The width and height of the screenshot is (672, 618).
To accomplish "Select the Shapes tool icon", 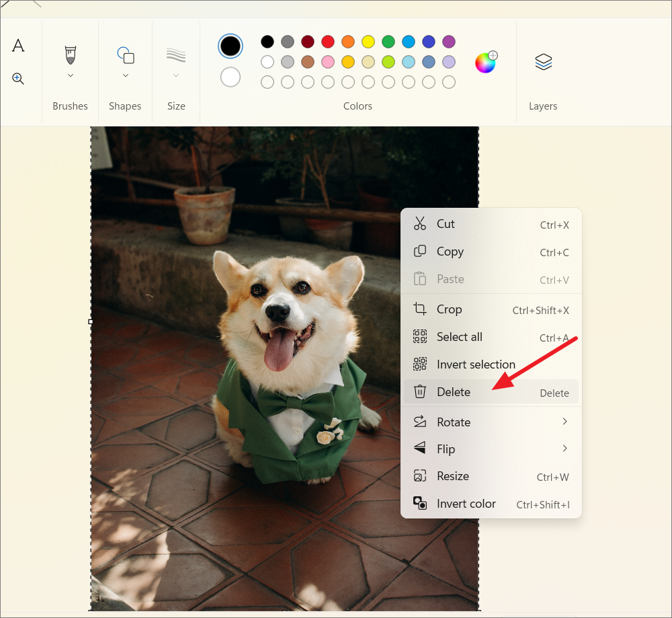I will click(x=126, y=55).
